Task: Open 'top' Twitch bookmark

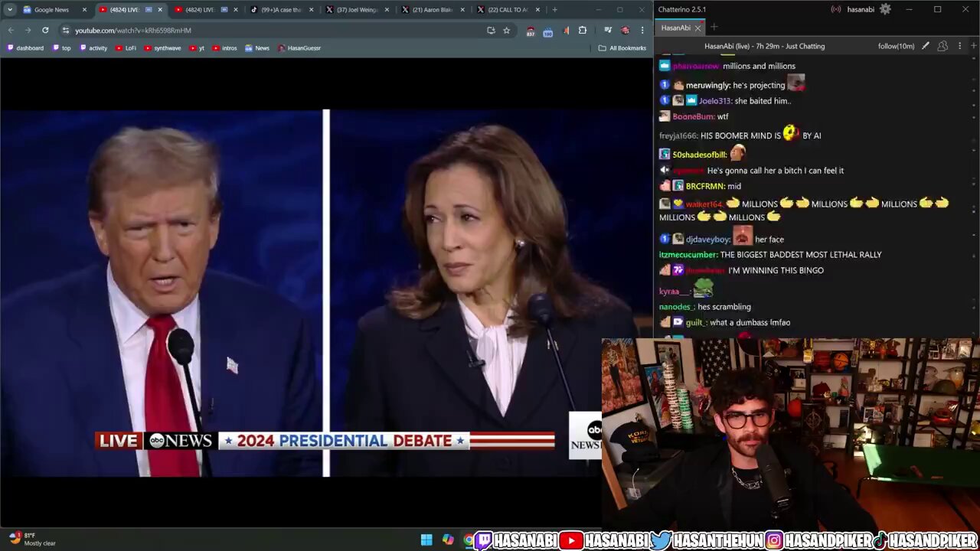Action: click(61, 47)
